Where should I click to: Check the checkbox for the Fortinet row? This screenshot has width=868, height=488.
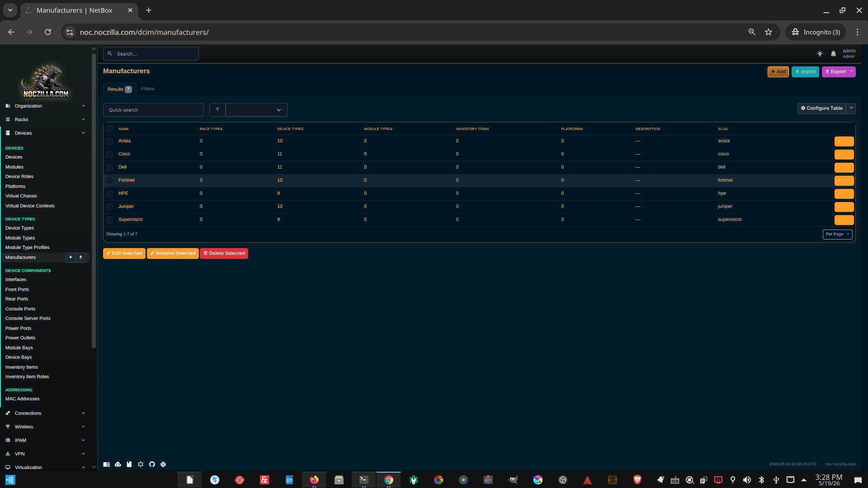109,181
